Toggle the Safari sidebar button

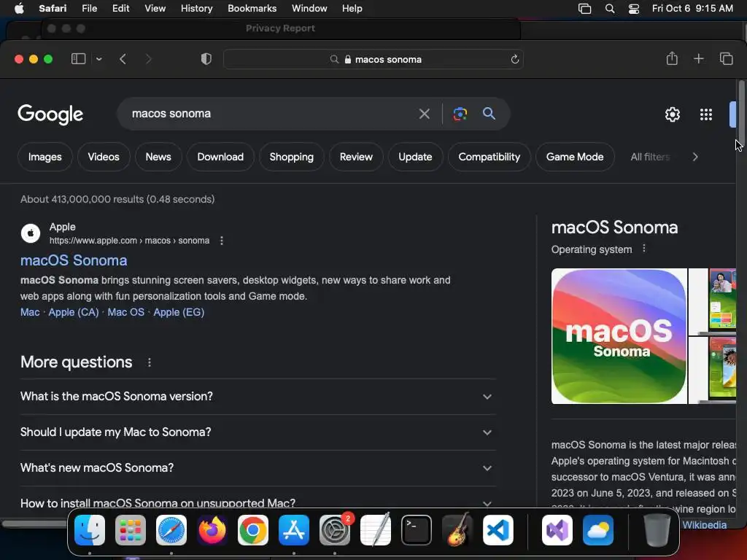[78, 59]
